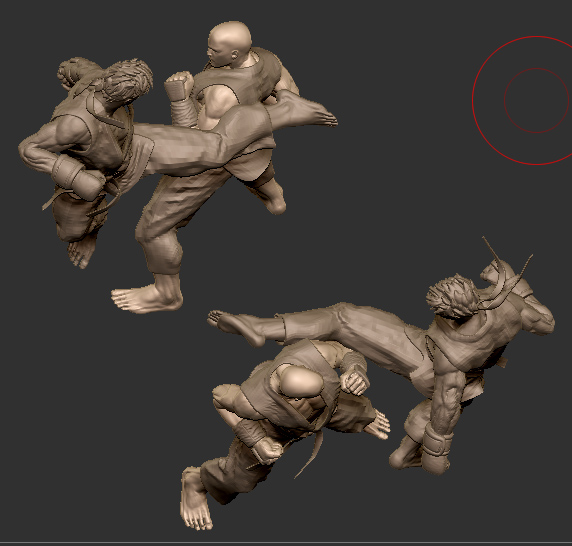Select the spiky hair of the bottom kicking fighter
Screen dimensions: 572x546
453,295
